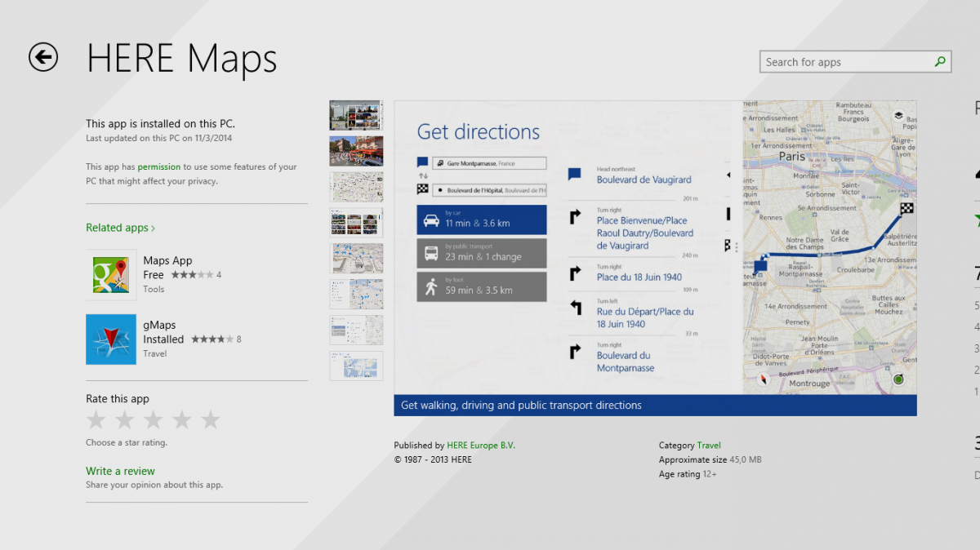980x550 pixels.
Task: Open the gMaps blue icon tile
Action: (x=111, y=339)
